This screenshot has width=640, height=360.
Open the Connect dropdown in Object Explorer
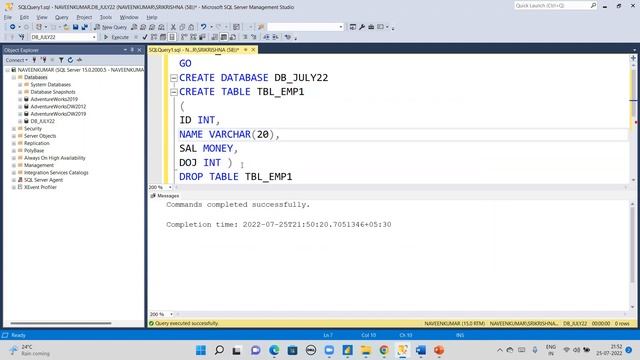click(17, 60)
